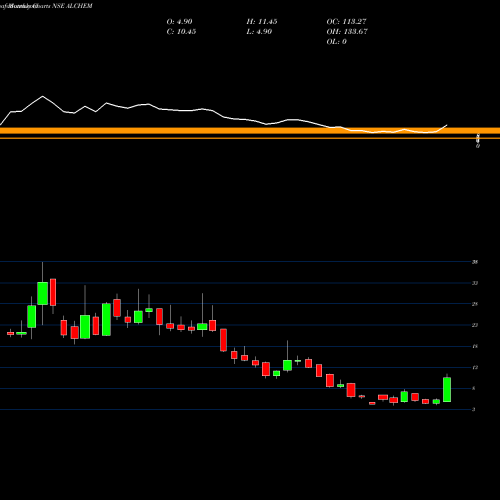Image resolution: width=500 pixels, height=500 pixels.
Task: Select the close value 'C: 10.45'
Action: pos(181,32)
